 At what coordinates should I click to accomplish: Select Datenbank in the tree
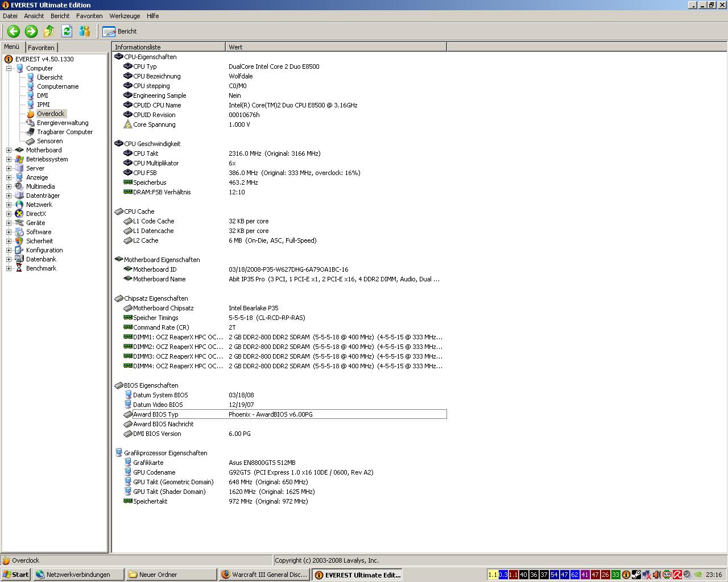coord(41,259)
